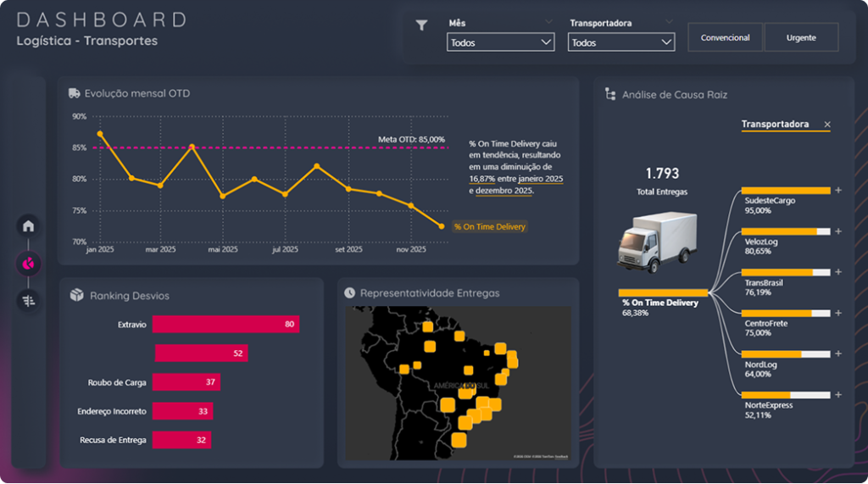Expand the CentroFrete node with plus

[838, 313]
